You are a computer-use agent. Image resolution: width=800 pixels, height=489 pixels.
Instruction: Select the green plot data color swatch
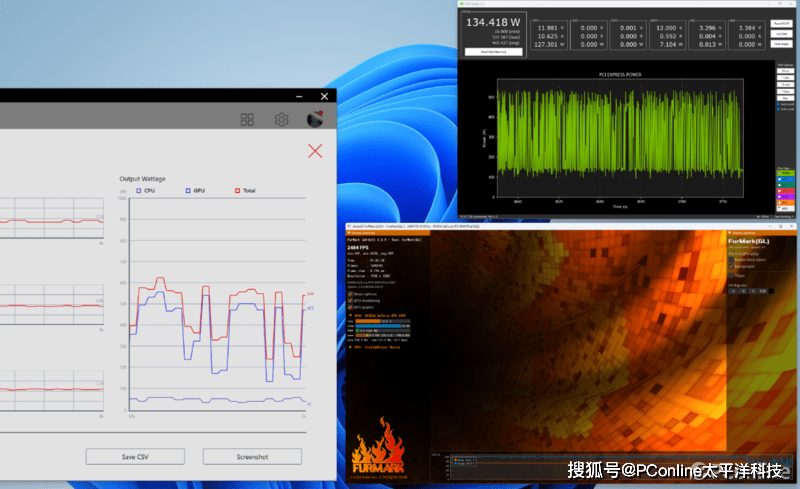pos(785,173)
